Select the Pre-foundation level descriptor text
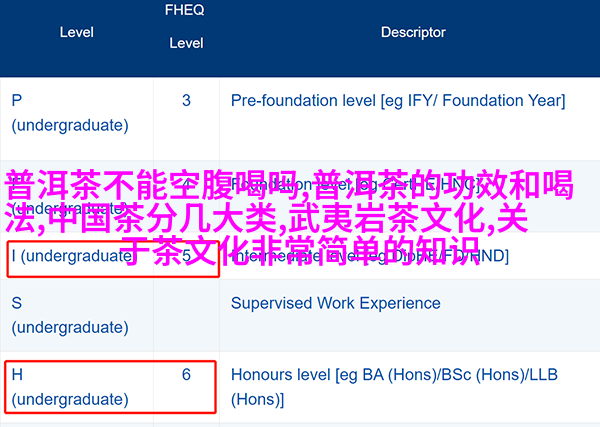Viewport: 600px width, 427px height. tap(398, 100)
